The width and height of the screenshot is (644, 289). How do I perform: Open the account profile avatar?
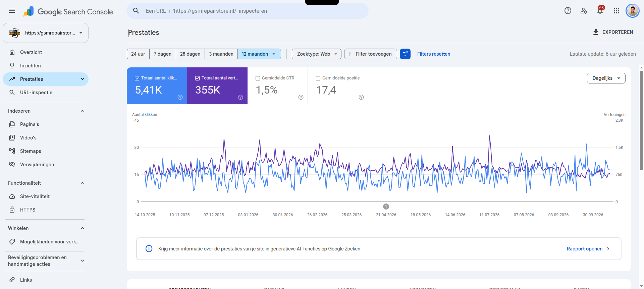[x=633, y=11]
